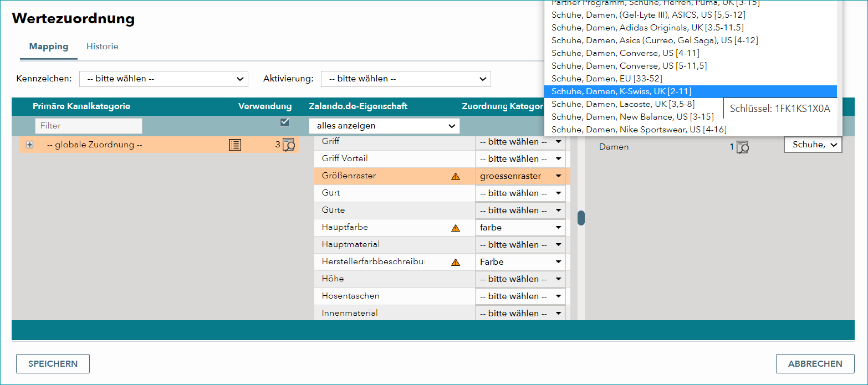Open the Höhe mapping dropdown
This screenshot has width=868, height=385.
(x=520, y=279)
